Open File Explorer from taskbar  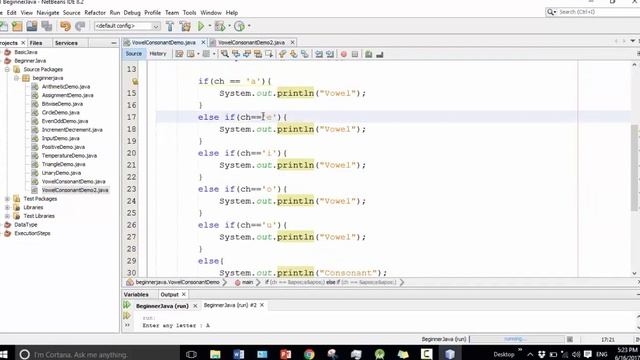pyautogui.click(x=215, y=354)
